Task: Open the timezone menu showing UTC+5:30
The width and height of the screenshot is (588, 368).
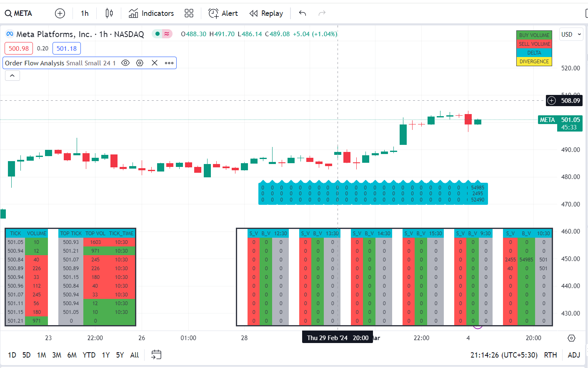Action: pos(504,355)
